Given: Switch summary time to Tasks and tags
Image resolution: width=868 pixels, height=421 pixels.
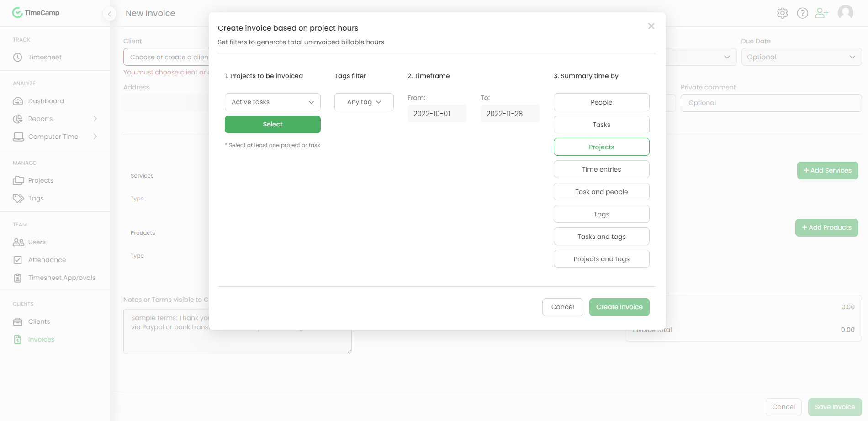Looking at the screenshot, I should (x=601, y=236).
